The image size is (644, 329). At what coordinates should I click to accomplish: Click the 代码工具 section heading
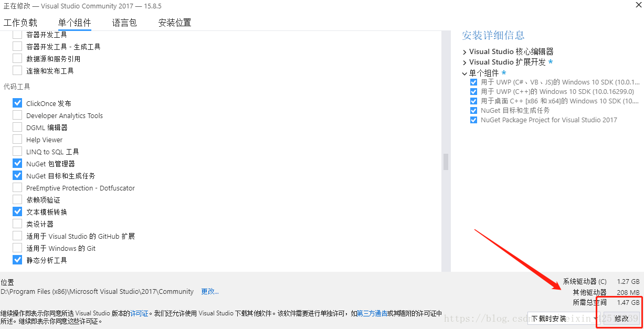(17, 87)
